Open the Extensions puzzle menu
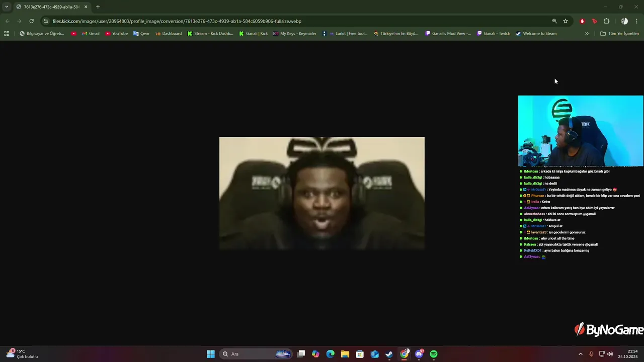 click(x=606, y=21)
